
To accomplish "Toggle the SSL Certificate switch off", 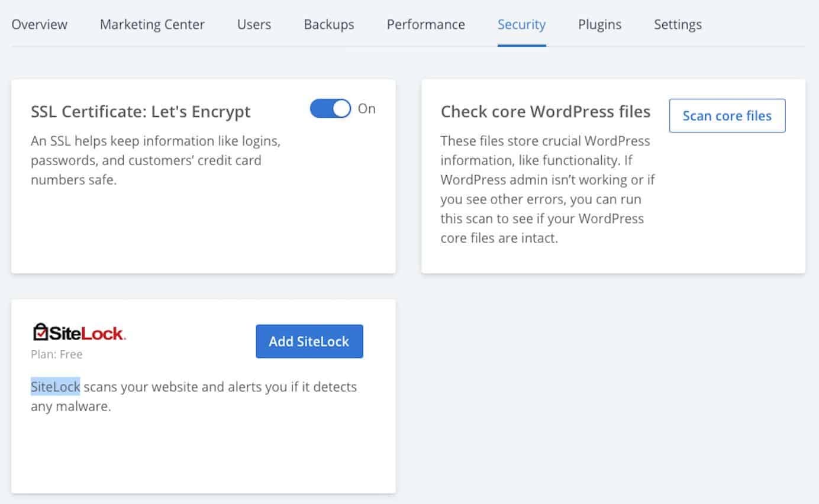I will (331, 109).
